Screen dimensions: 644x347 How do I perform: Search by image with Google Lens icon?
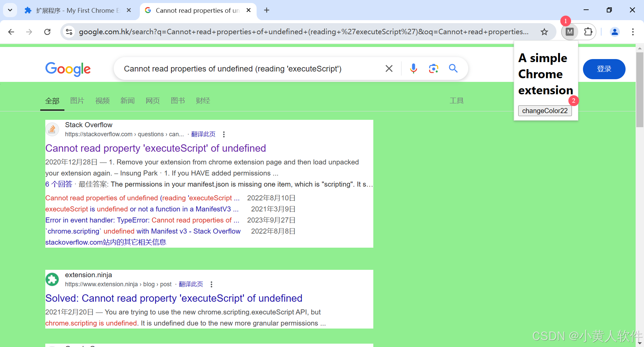tap(433, 69)
